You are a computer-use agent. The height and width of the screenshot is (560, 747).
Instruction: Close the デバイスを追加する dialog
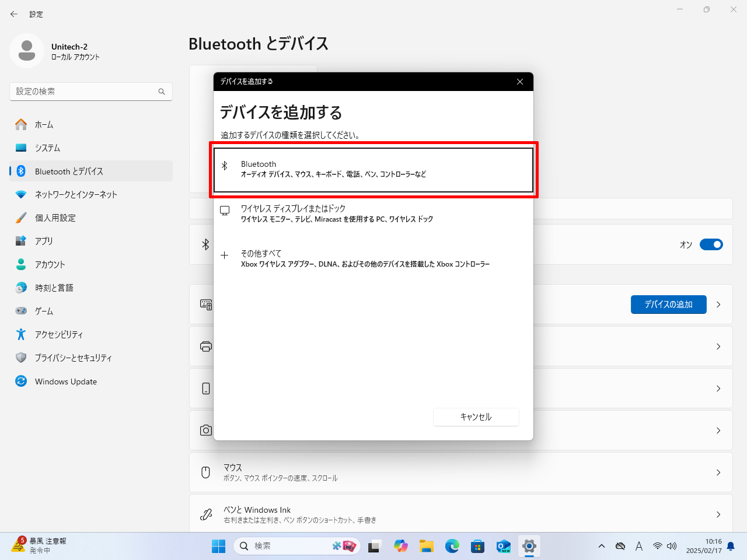coord(520,82)
